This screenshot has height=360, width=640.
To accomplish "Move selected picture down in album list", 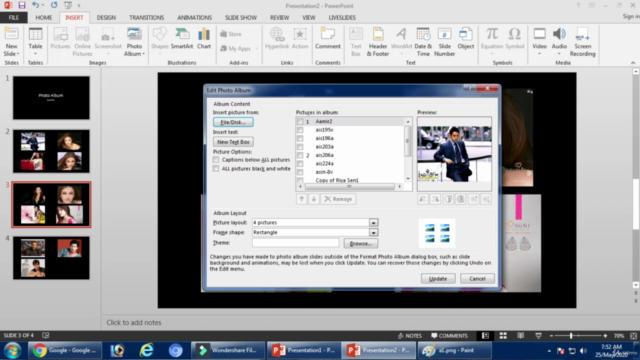I will point(314,199).
